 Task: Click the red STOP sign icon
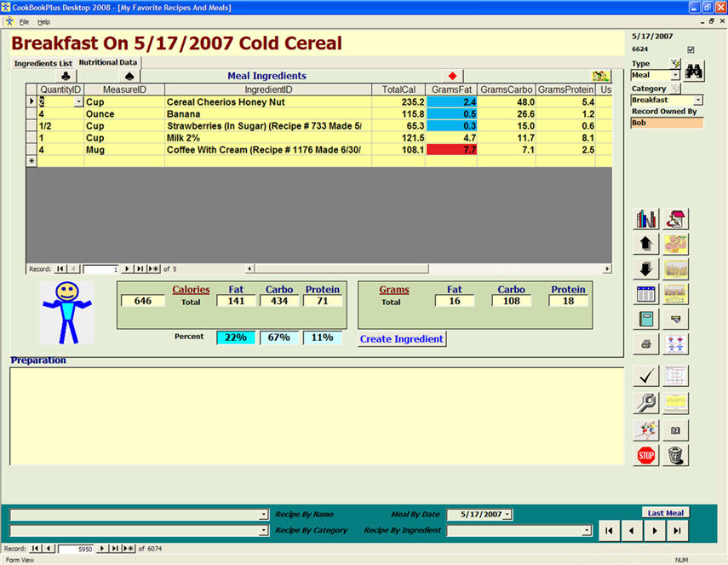(646, 455)
